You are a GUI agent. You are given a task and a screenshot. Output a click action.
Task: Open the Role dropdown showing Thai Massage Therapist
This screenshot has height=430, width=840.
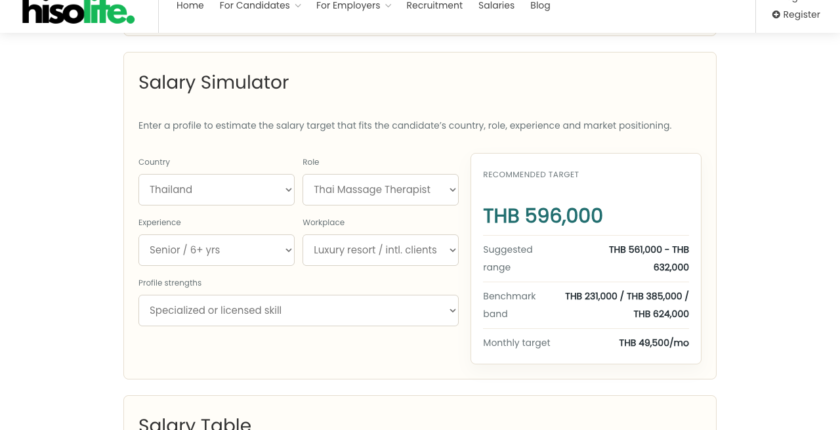(x=380, y=190)
